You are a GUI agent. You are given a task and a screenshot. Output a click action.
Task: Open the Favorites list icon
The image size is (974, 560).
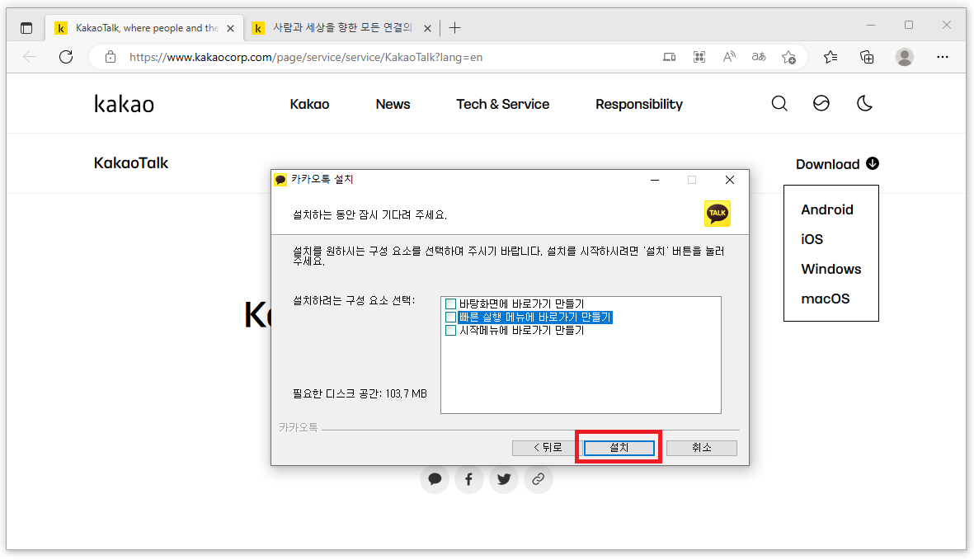[x=830, y=57]
